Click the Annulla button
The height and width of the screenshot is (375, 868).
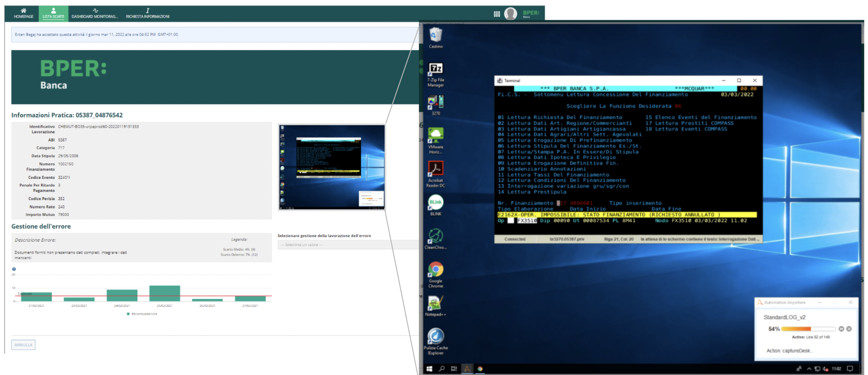[x=23, y=345]
